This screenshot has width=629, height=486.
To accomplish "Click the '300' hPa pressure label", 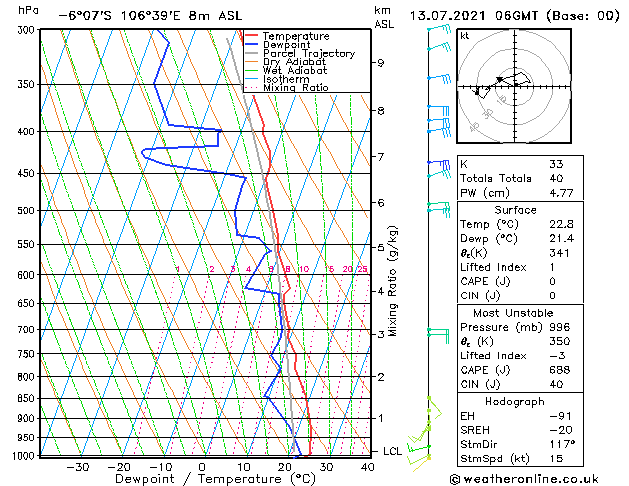I will click(x=28, y=30).
